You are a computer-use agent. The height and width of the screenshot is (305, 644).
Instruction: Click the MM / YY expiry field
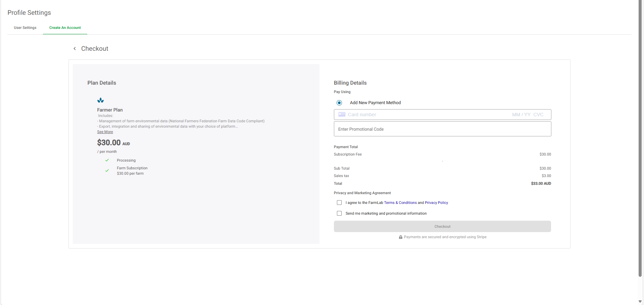point(521,115)
